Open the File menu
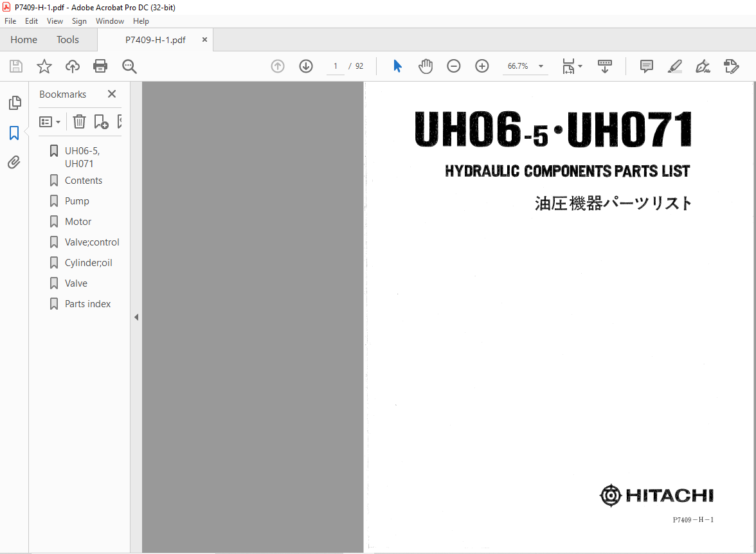This screenshot has height=554, width=756. [x=10, y=21]
